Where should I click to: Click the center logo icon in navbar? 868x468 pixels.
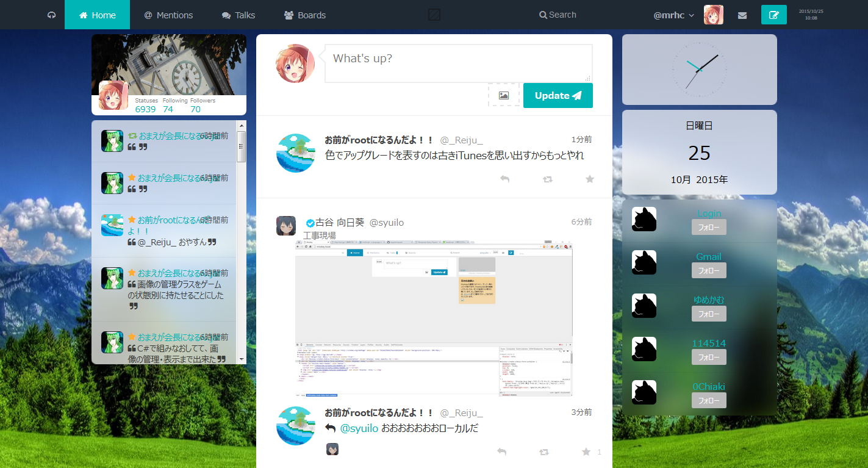pyautogui.click(x=434, y=15)
